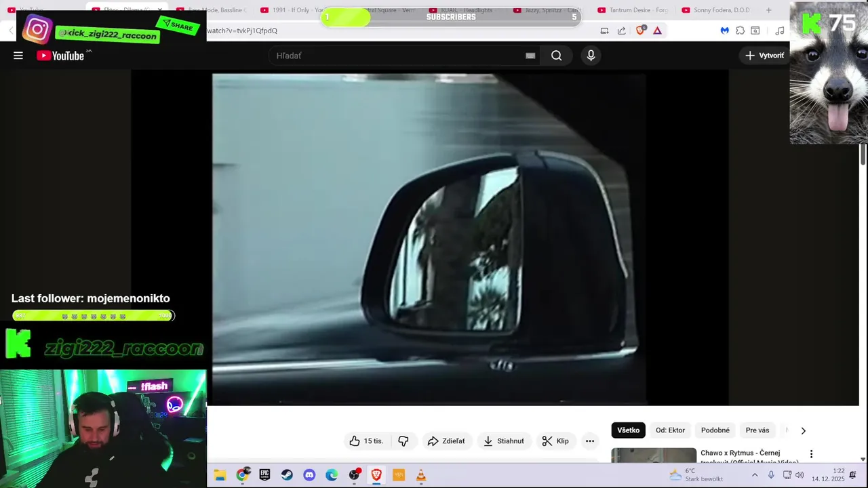The image size is (868, 488).
Task: Launch Epic Games from taskbar
Action: coord(264,475)
